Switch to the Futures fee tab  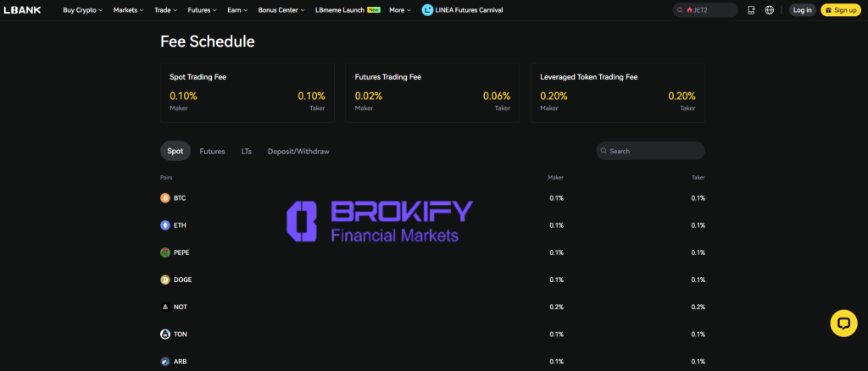click(212, 151)
